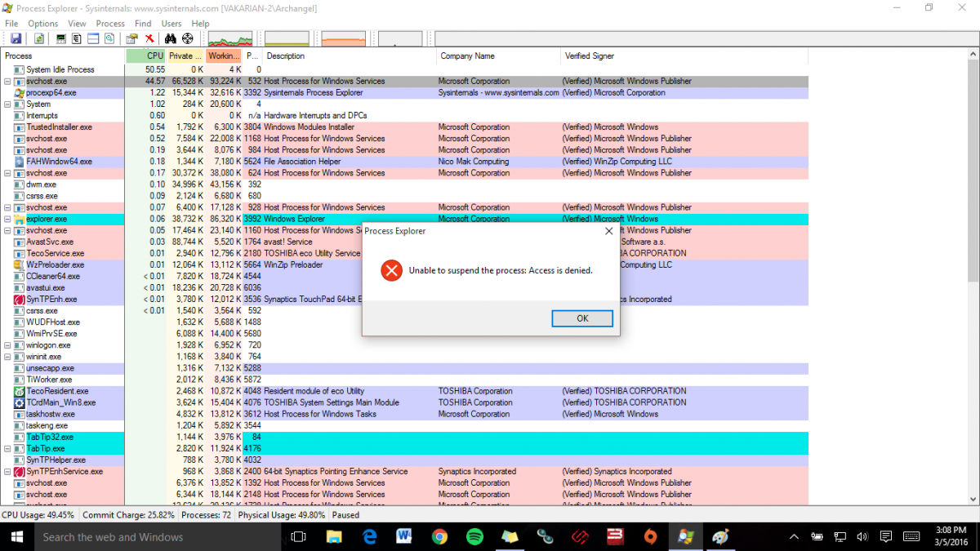Collapse the svchost.exe PID 624 tree node
This screenshot has height=551, width=980.
(x=7, y=173)
